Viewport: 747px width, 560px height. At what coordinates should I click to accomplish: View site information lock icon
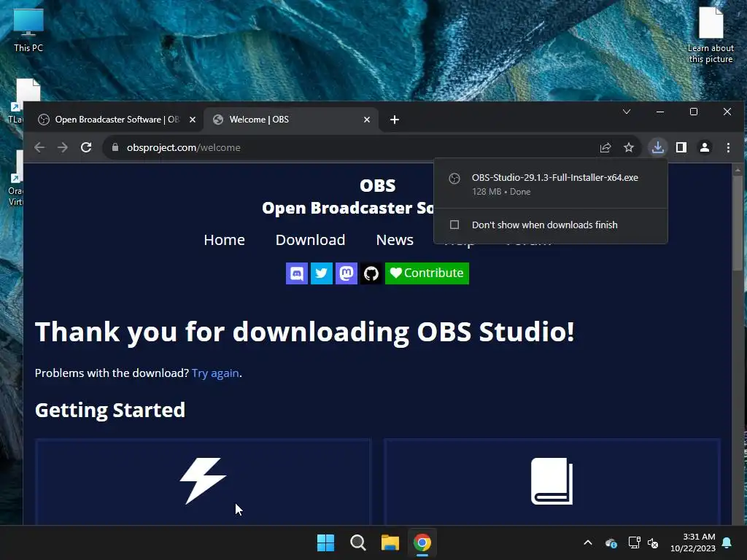point(115,147)
